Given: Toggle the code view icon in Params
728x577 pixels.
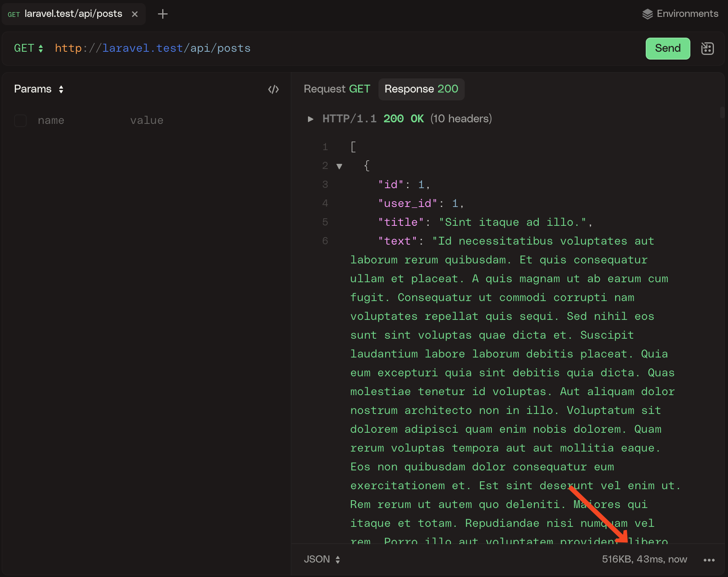Looking at the screenshot, I should point(273,89).
